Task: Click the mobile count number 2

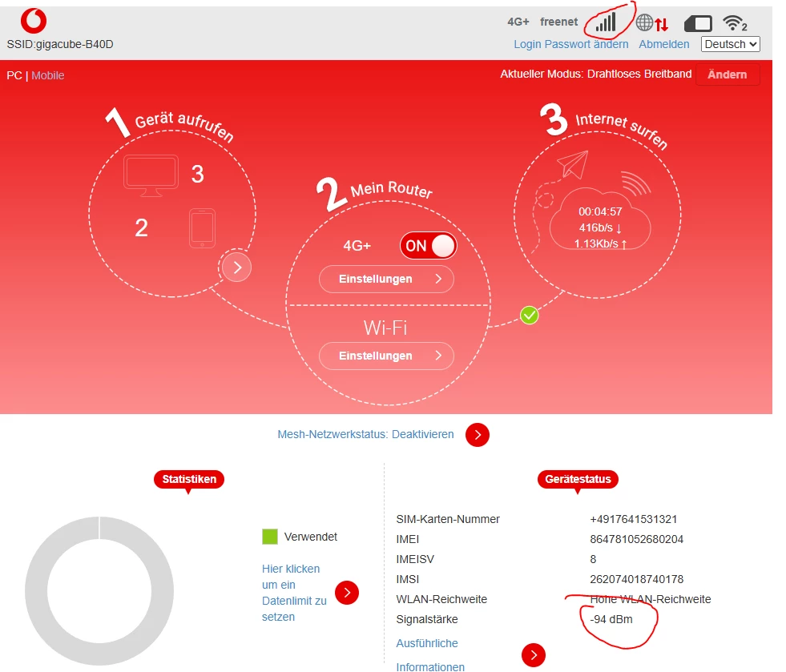Action: click(141, 228)
